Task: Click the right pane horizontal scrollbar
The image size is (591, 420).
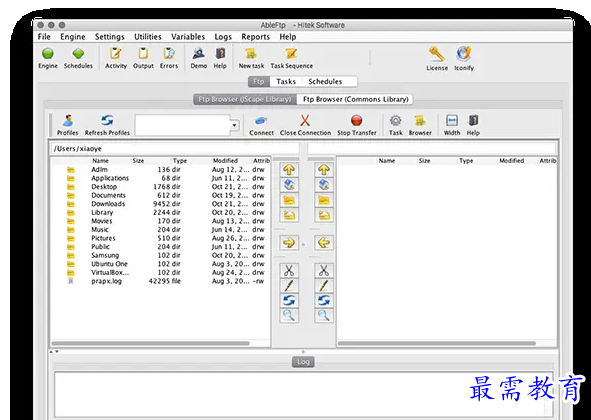Action: (x=437, y=343)
